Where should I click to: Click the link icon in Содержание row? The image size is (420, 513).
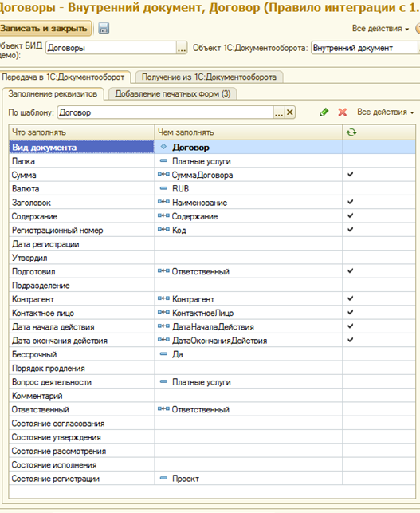(x=163, y=215)
